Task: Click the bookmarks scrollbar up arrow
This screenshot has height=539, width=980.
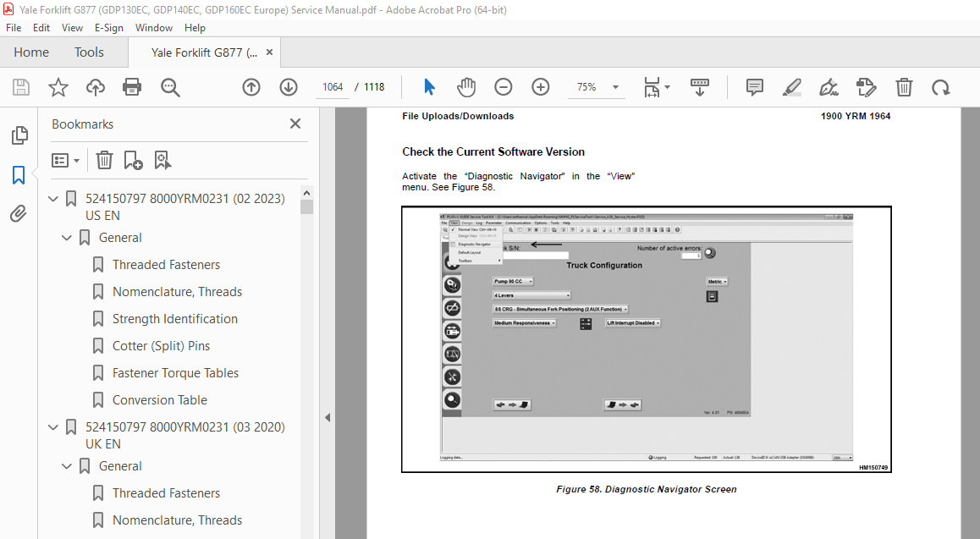Action: [306, 192]
